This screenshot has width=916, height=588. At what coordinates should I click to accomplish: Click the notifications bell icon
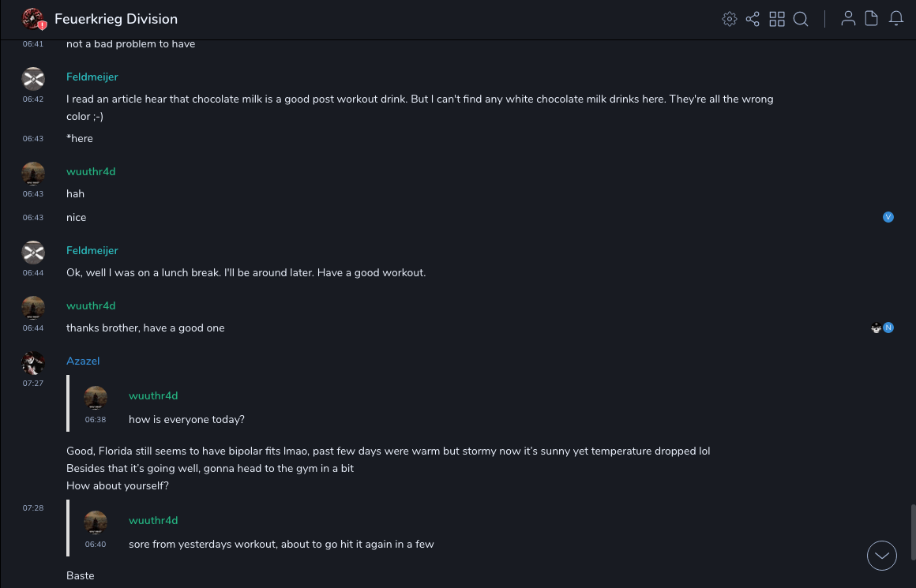896,19
